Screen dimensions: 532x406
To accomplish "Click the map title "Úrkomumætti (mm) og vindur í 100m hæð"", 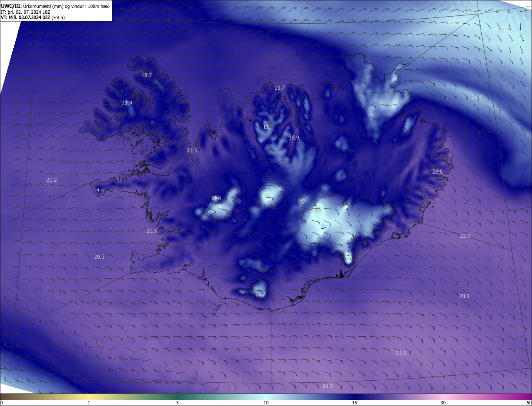I will (x=66, y=6).
